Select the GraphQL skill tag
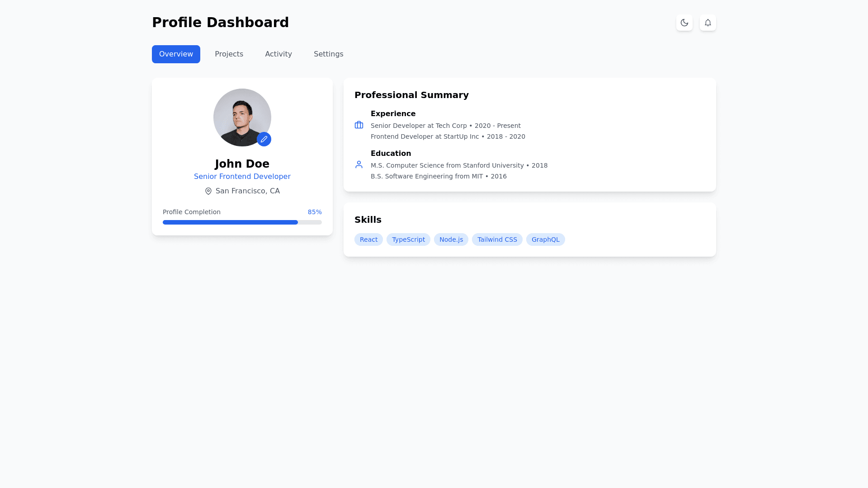Screen dimensions: 868x488 (545, 239)
